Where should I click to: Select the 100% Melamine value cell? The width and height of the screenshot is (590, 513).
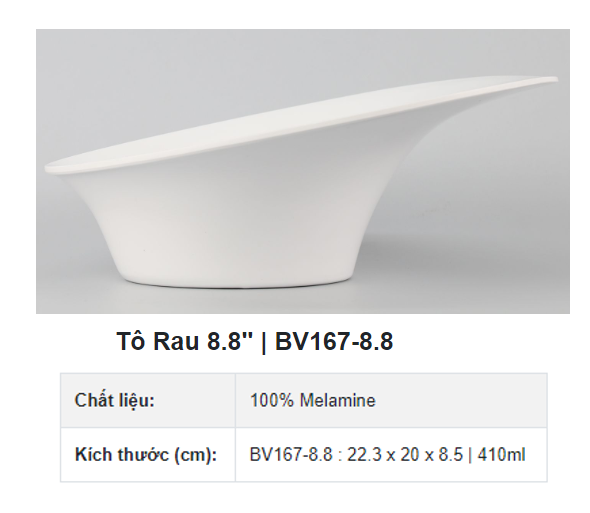pyautogui.click(x=391, y=400)
